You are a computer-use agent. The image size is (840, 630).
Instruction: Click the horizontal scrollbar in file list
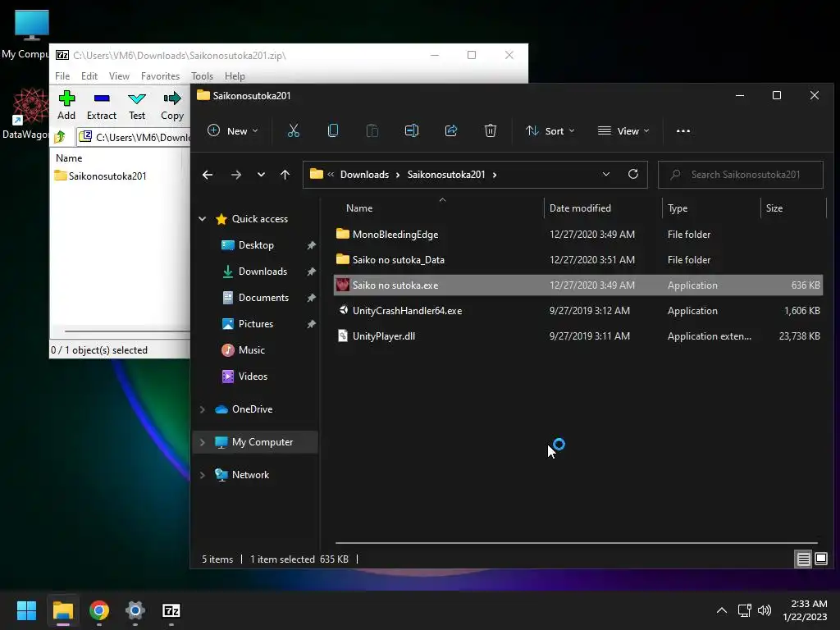point(577,543)
